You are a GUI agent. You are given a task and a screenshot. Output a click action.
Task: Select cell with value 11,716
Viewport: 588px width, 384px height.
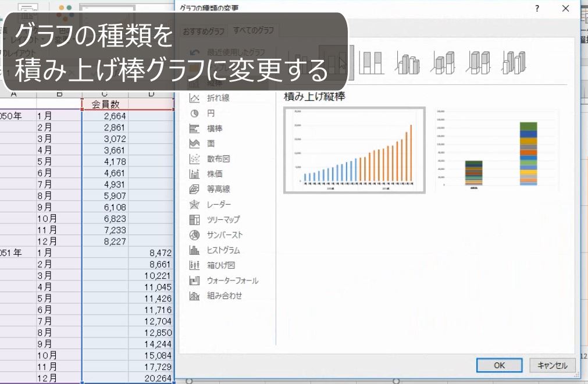pos(151,310)
